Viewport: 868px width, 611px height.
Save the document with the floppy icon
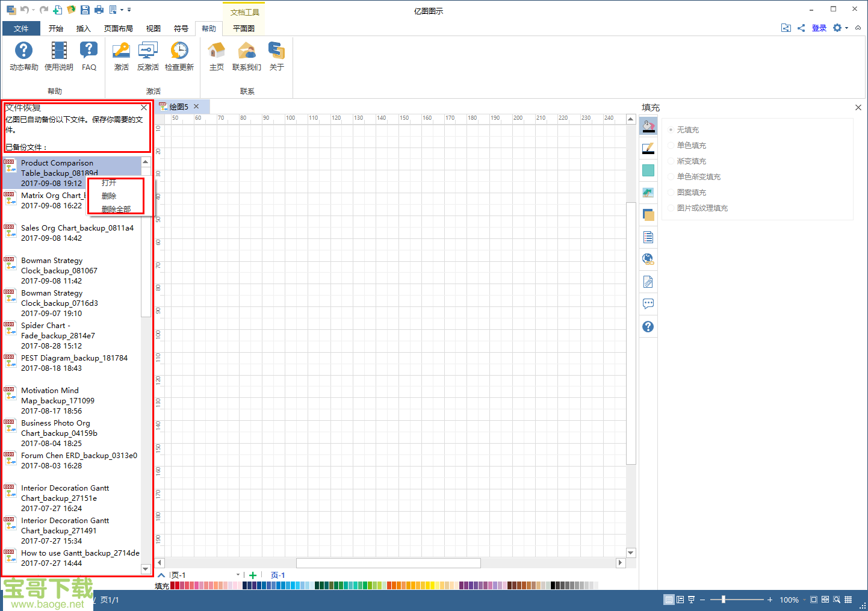pyautogui.click(x=85, y=10)
